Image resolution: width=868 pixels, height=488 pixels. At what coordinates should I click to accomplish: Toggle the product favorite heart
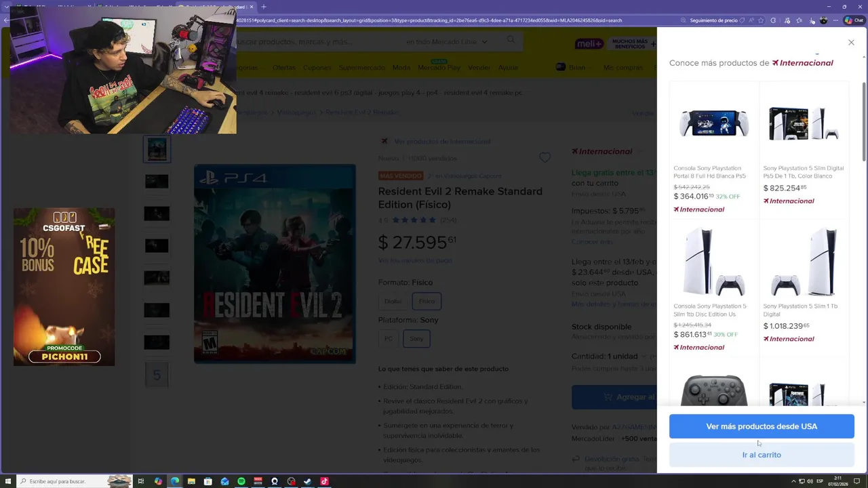tap(545, 157)
